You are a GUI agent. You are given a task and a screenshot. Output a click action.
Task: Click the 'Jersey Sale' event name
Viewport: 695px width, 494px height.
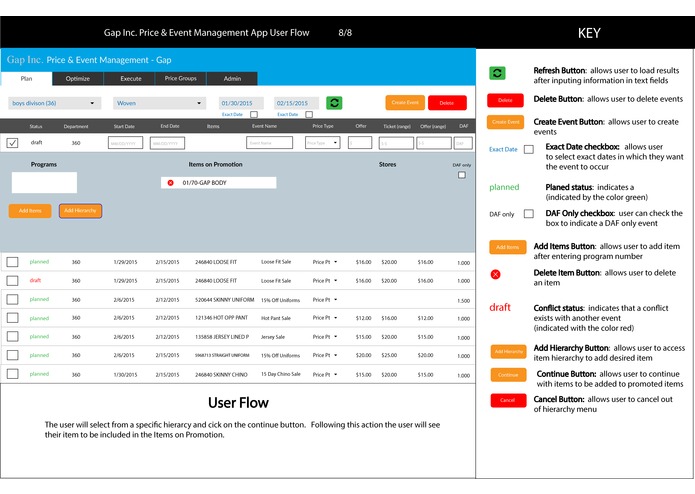click(x=273, y=337)
